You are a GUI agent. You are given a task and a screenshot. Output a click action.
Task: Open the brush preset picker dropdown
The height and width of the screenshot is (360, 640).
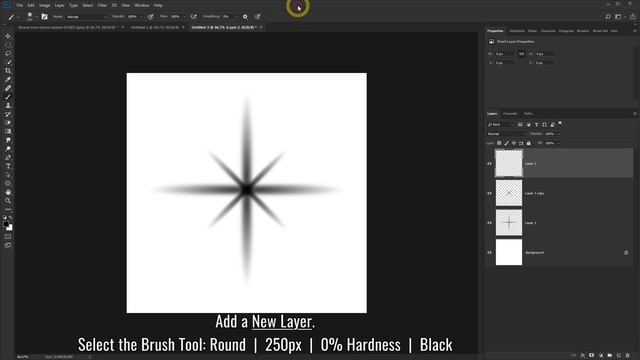coord(36,17)
